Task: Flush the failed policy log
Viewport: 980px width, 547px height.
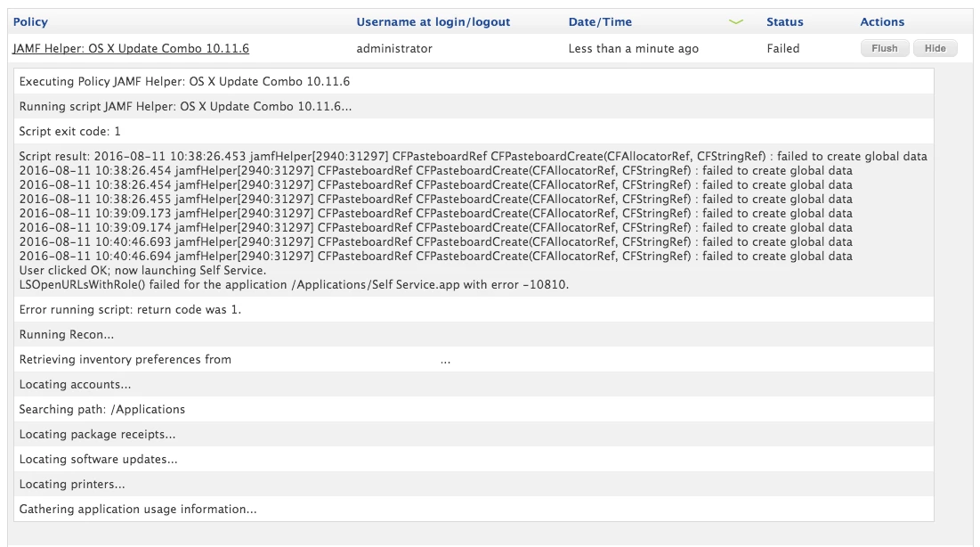Action: click(x=885, y=48)
